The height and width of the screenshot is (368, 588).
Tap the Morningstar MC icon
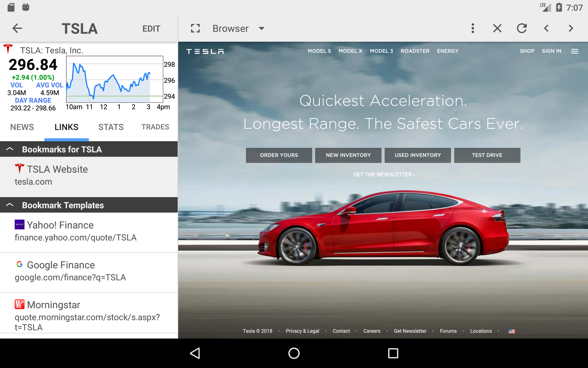click(20, 304)
